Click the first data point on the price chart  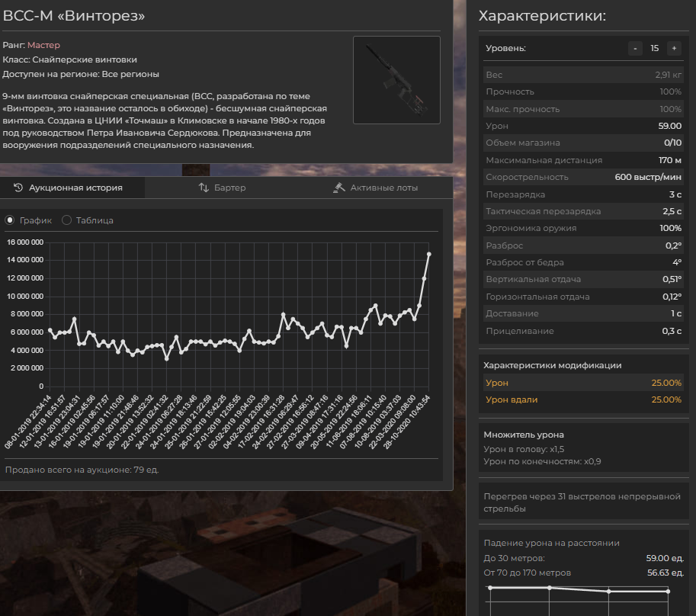pyautogui.click(x=50, y=330)
